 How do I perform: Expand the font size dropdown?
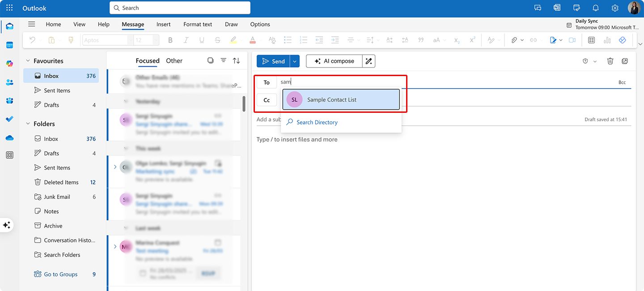(156, 40)
